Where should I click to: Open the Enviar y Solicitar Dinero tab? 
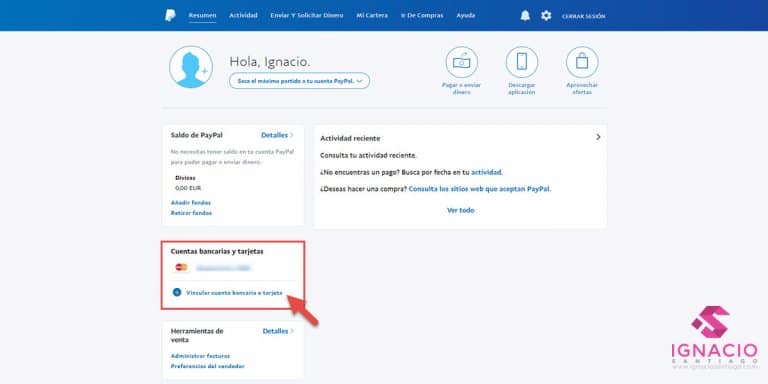(x=307, y=16)
